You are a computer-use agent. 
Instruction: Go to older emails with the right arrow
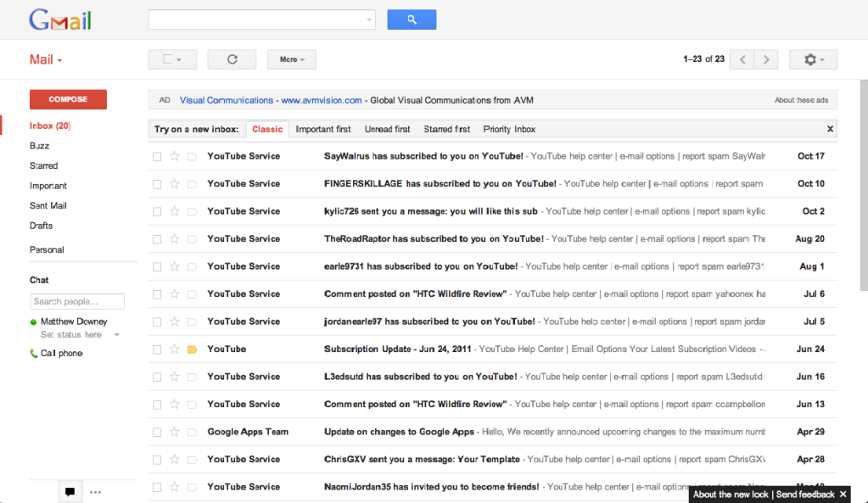pos(764,59)
